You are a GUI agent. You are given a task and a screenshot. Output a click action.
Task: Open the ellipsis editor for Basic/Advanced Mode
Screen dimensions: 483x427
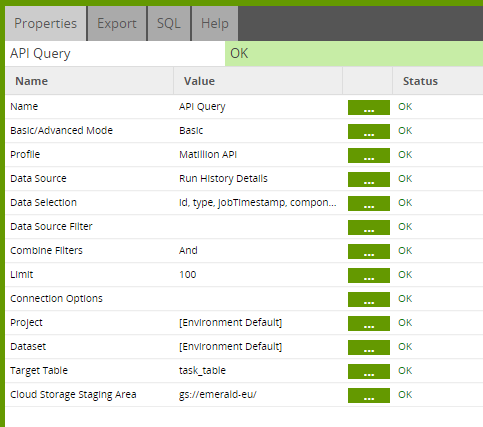[369, 131]
